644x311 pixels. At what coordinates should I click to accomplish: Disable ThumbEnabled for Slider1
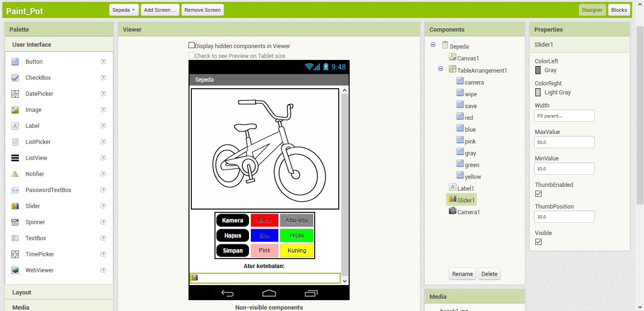(x=538, y=193)
